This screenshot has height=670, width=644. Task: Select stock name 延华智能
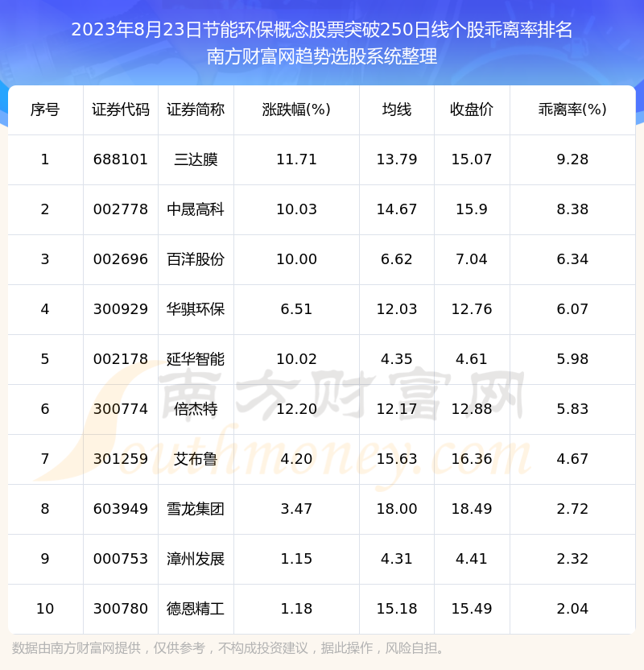click(x=196, y=359)
